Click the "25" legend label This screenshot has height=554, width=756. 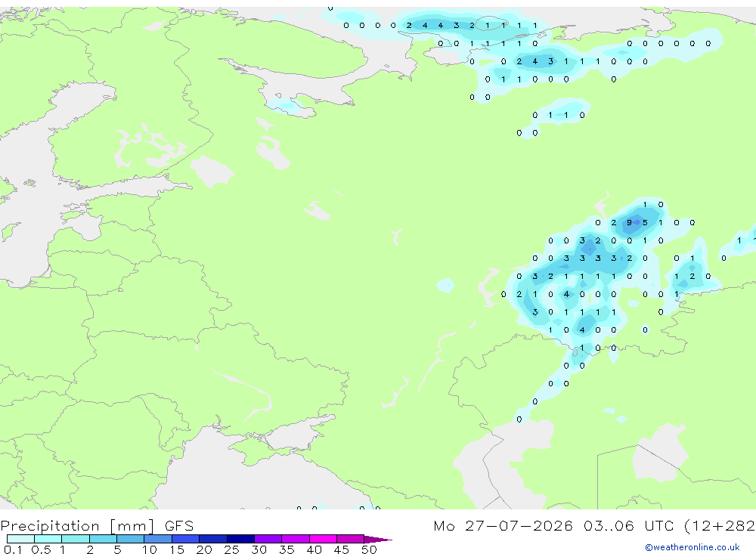coord(232,549)
